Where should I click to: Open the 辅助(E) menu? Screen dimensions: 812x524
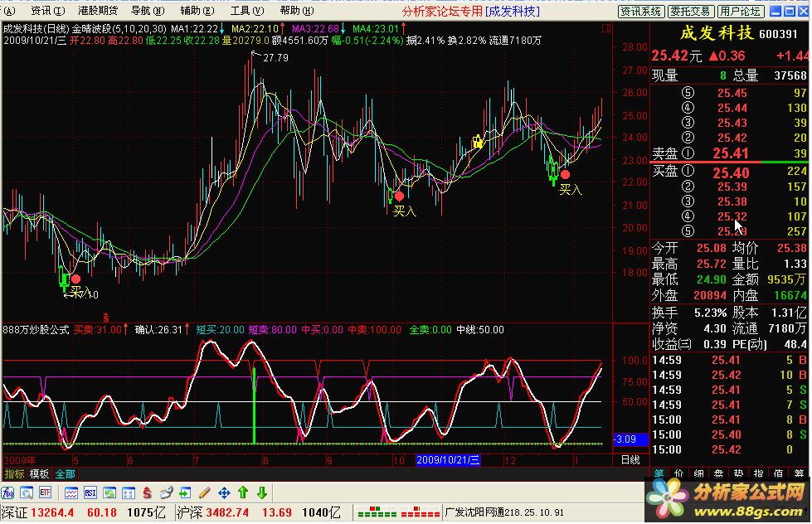click(197, 10)
